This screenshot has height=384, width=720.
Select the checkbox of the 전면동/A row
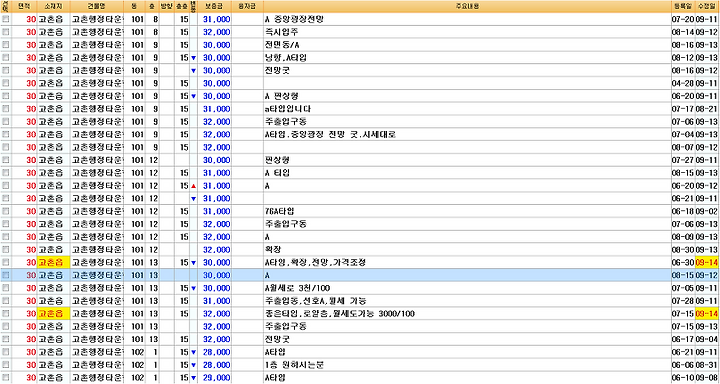pos(5,45)
